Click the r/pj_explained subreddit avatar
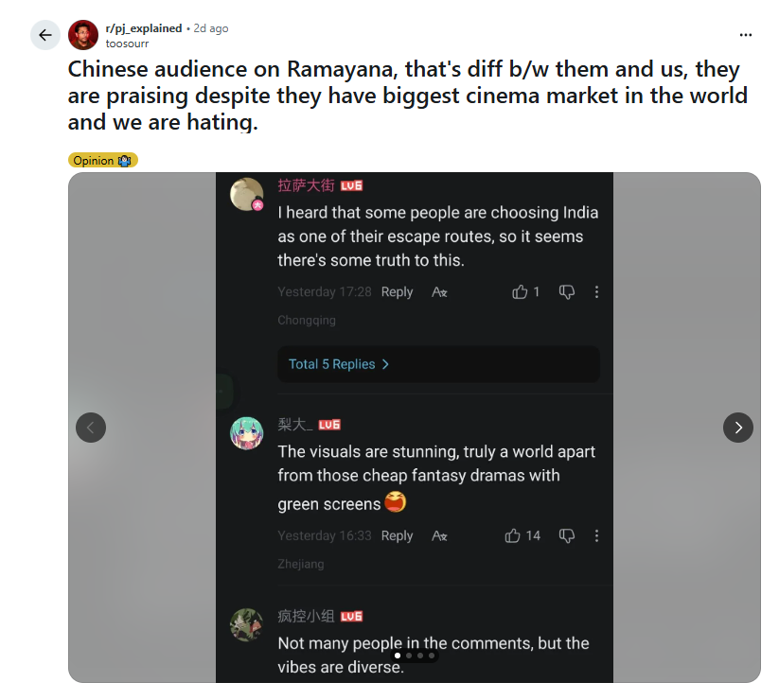Viewport: 779px width, 700px height. pos(82,34)
